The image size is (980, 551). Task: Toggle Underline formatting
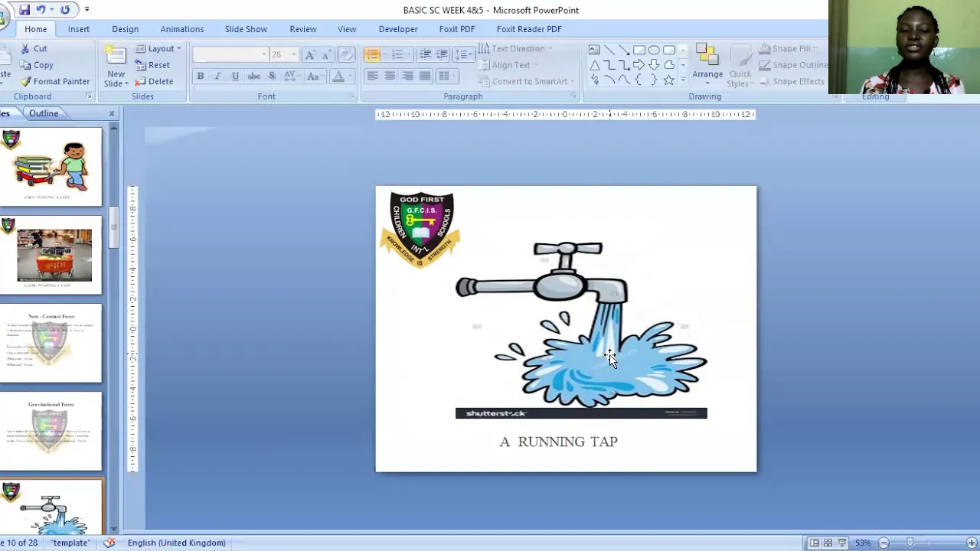(x=235, y=76)
